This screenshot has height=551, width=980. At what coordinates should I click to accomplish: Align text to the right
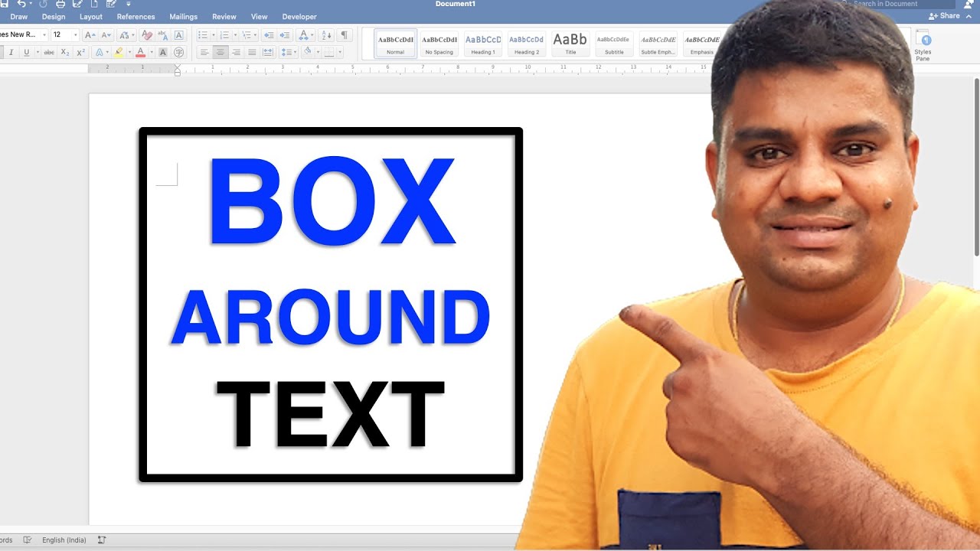pos(236,52)
